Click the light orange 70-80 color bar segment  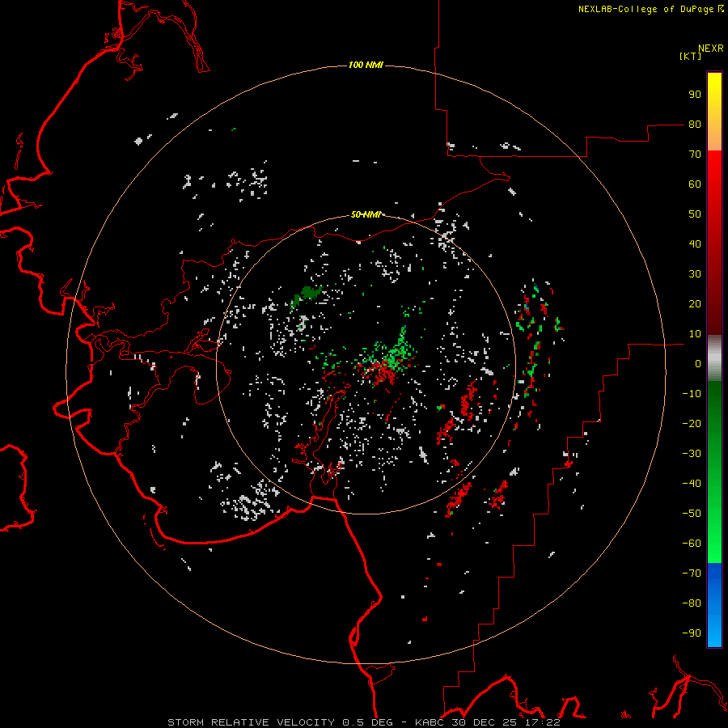coord(714,136)
